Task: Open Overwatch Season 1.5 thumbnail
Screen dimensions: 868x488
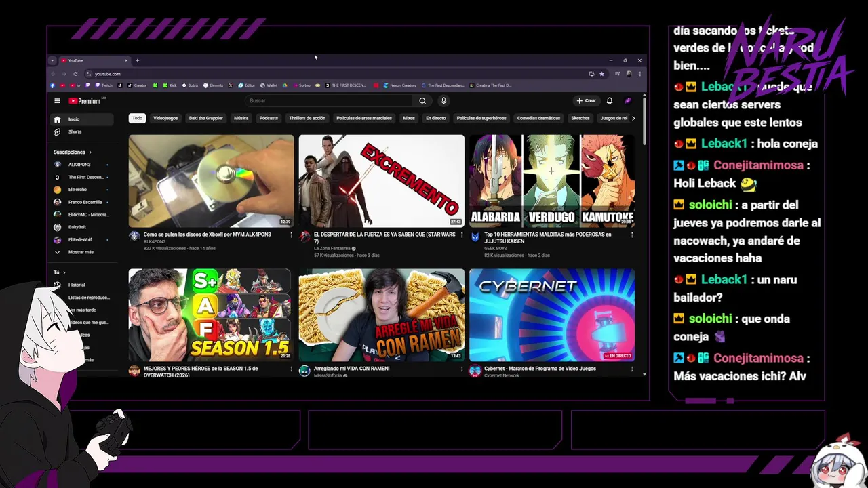Action: coord(212,315)
